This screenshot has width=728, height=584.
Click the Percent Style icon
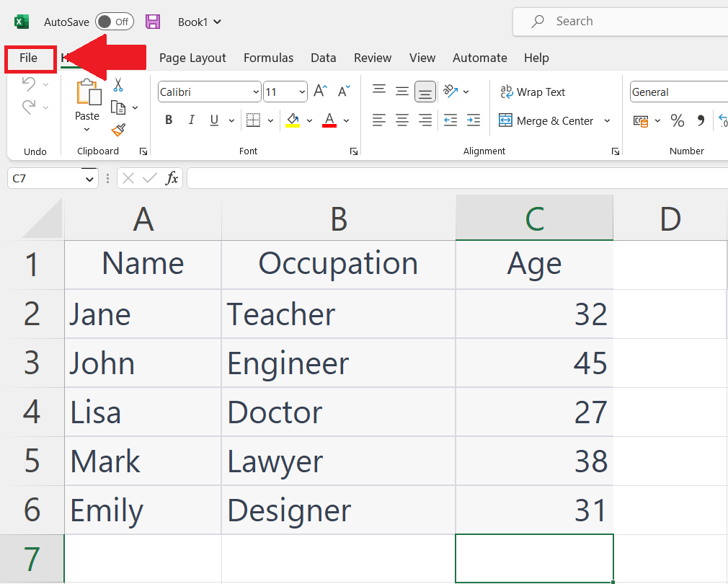pyautogui.click(x=678, y=120)
